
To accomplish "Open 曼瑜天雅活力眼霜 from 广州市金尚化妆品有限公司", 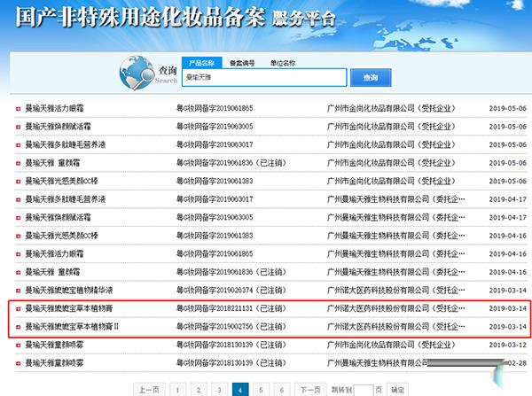I will tap(54, 108).
